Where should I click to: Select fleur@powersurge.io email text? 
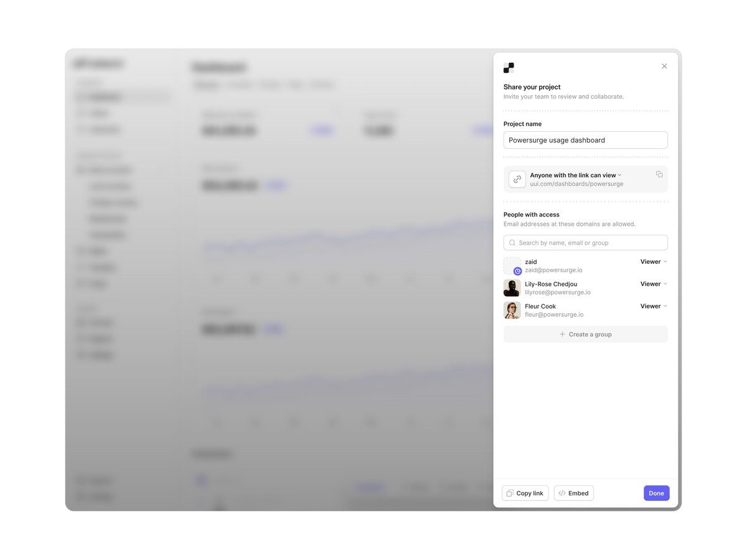(554, 315)
